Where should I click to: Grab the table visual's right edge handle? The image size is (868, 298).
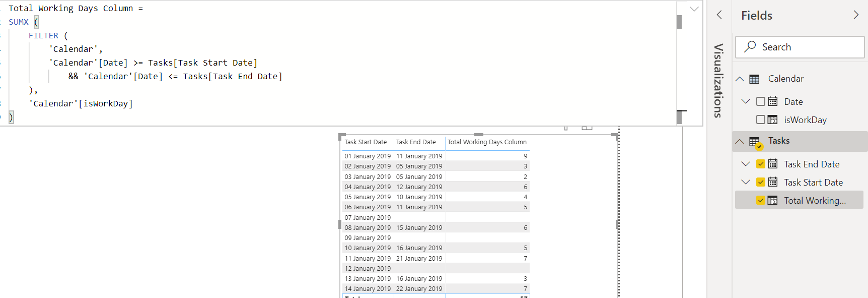point(617,224)
